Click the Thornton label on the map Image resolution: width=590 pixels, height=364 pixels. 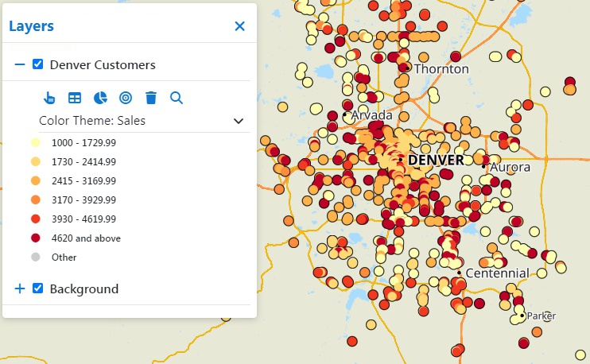[x=441, y=69]
